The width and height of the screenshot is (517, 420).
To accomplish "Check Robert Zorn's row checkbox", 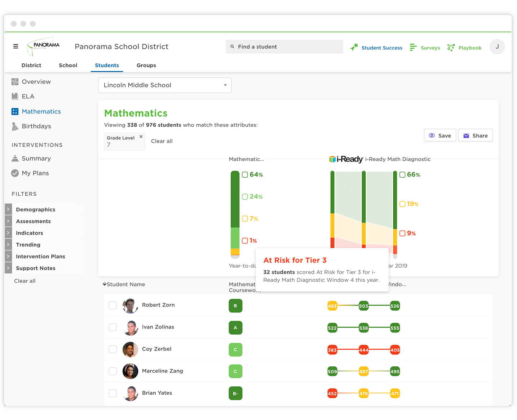I will pyautogui.click(x=113, y=305).
